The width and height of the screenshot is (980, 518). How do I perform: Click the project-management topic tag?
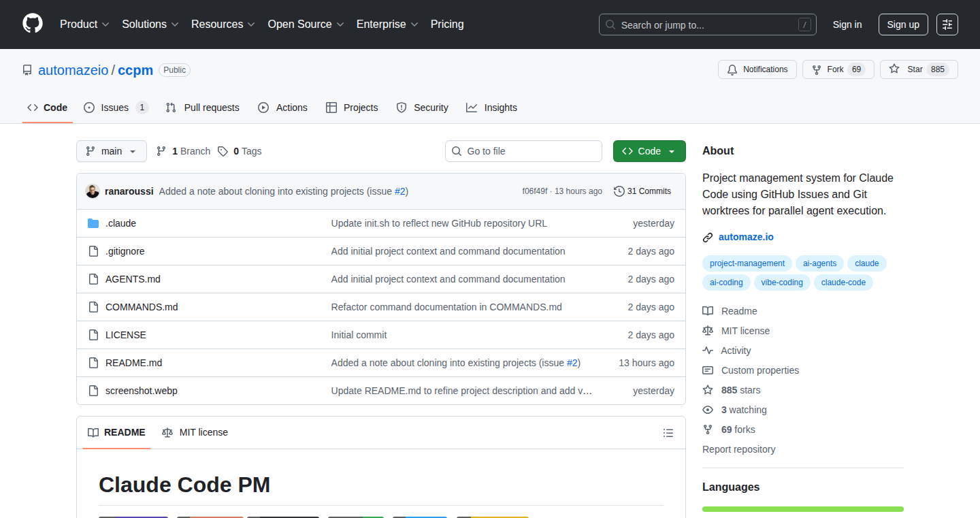[747, 263]
